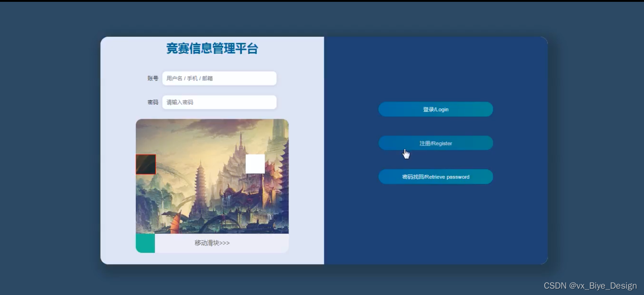Click the 竞赛信息管理平台 title text
The width and height of the screenshot is (644, 295).
coord(212,48)
